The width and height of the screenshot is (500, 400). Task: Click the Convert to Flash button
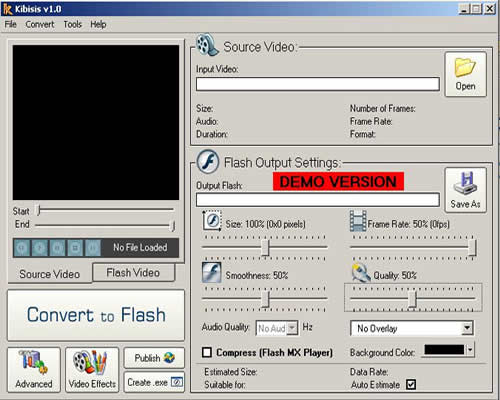(96, 315)
